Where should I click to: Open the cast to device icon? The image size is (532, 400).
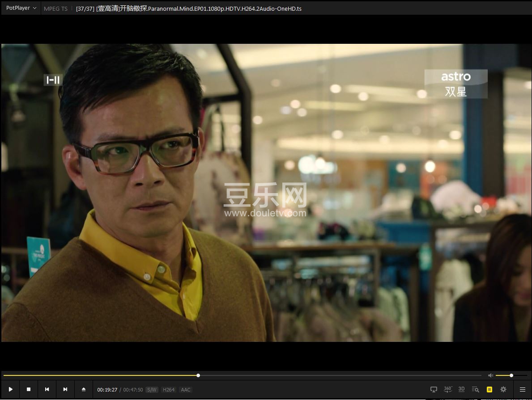(434, 389)
